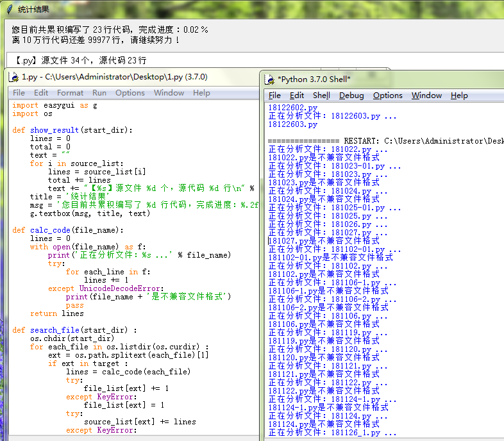Click the IDLE icon in 1.py title bar
The height and width of the screenshot is (441, 504).
(x=13, y=77)
